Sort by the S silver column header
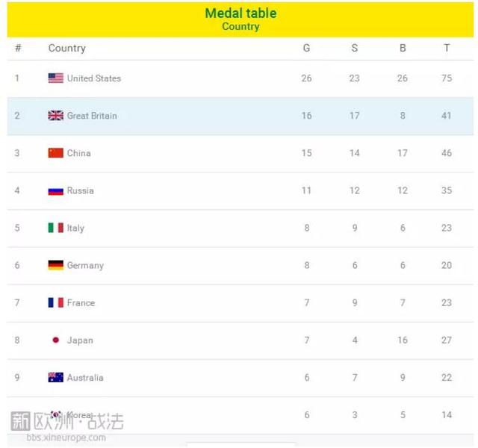 click(x=355, y=48)
